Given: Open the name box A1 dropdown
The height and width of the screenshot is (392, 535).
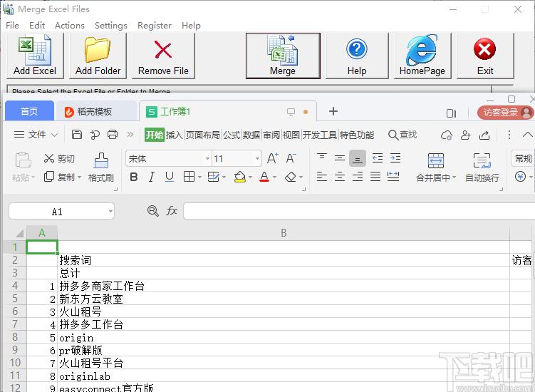Looking at the screenshot, I should [110, 212].
